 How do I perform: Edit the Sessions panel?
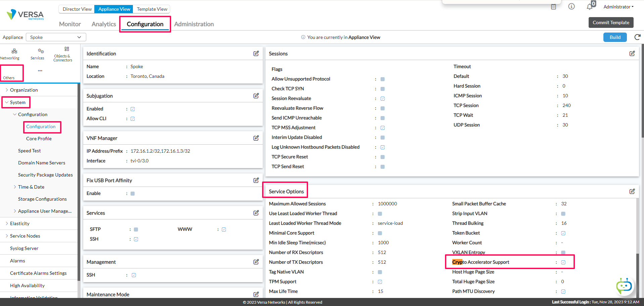tap(632, 53)
